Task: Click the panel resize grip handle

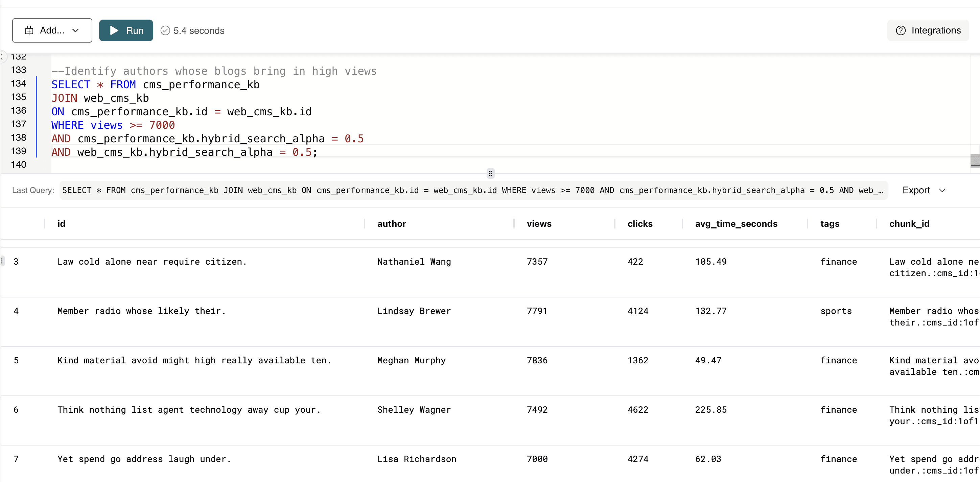Action: click(490, 174)
